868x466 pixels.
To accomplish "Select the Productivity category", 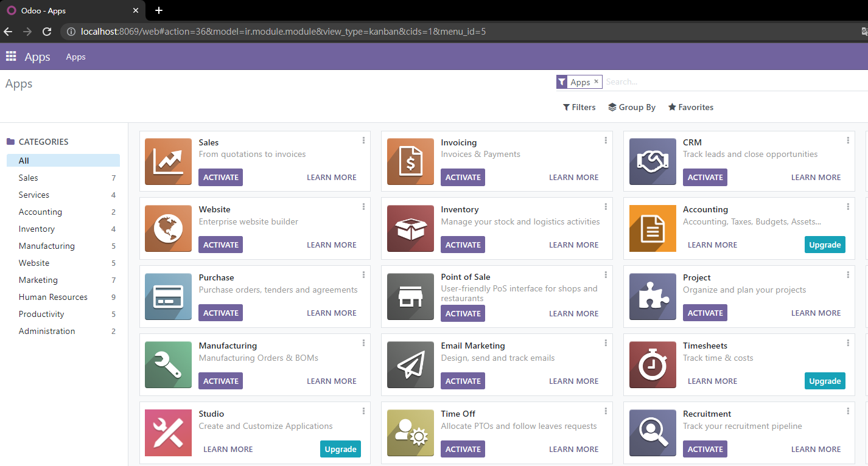I will (63, 314).
